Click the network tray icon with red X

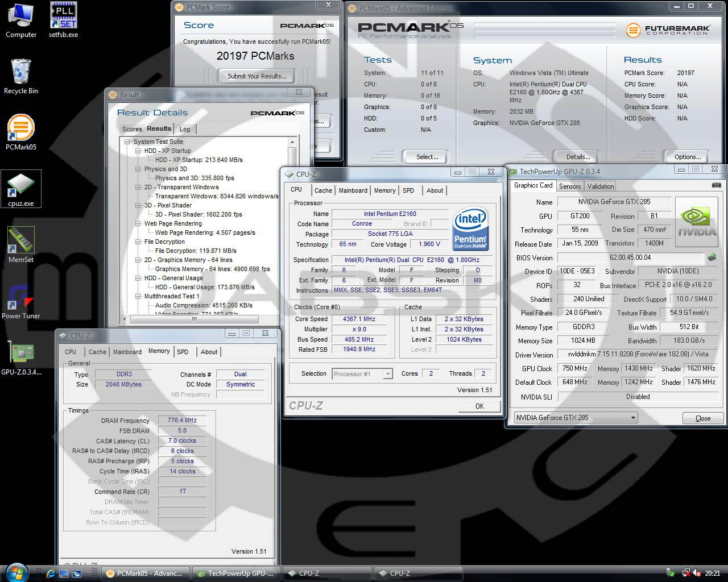click(686, 573)
